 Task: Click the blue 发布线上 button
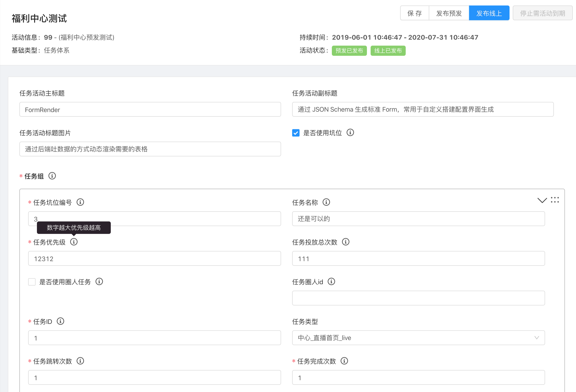click(x=489, y=13)
